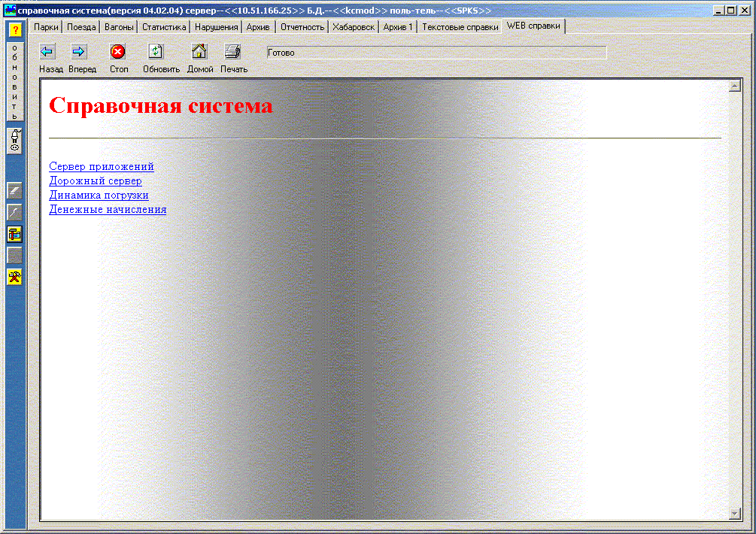Image resolution: width=756 pixels, height=534 pixels.
Task: Select the Архив tab
Action: [x=258, y=27]
